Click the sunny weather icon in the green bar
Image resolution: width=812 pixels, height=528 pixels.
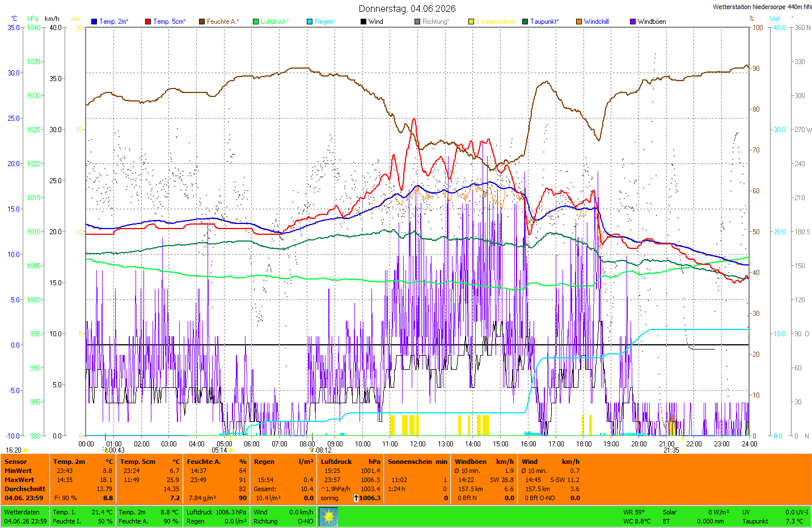[328, 517]
